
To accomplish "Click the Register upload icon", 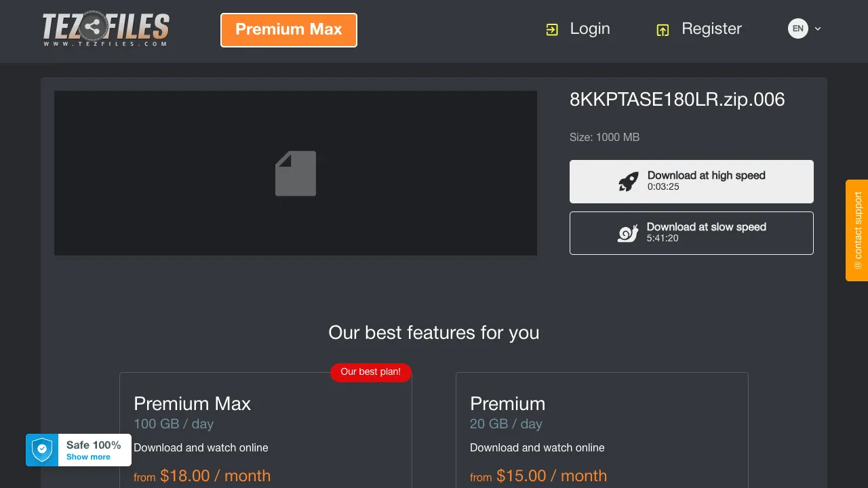I will 663,30.
